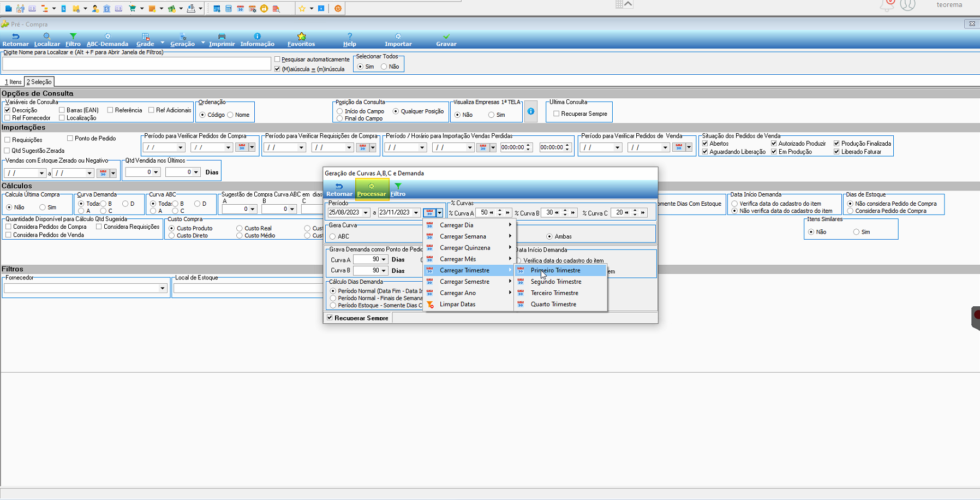Image resolution: width=980 pixels, height=500 pixels.
Task: Increase the % Curva A stepper value
Action: click(499, 210)
